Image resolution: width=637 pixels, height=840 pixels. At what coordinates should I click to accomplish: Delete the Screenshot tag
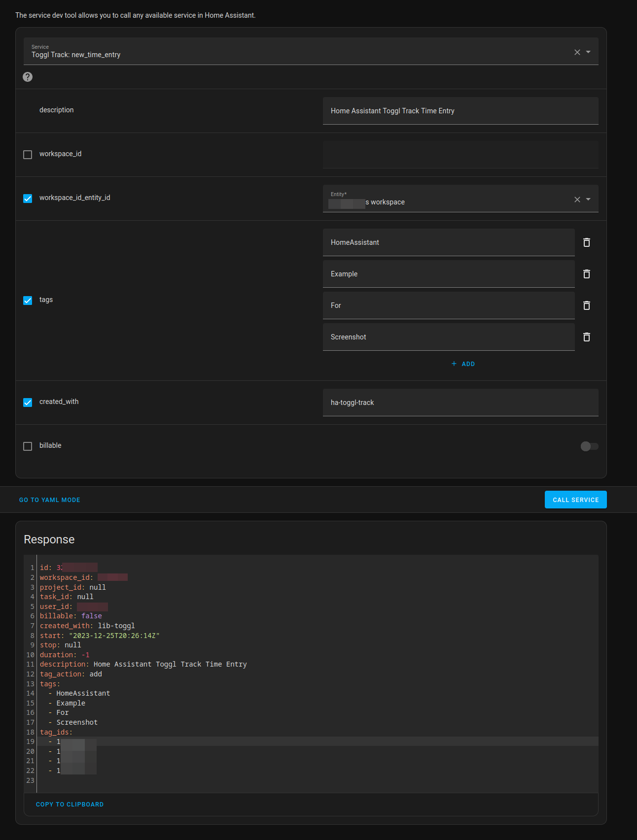point(587,337)
